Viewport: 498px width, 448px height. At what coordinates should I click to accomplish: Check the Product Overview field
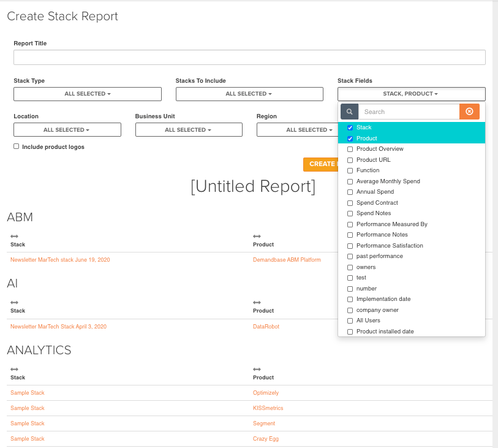click(x=350, y=150)
